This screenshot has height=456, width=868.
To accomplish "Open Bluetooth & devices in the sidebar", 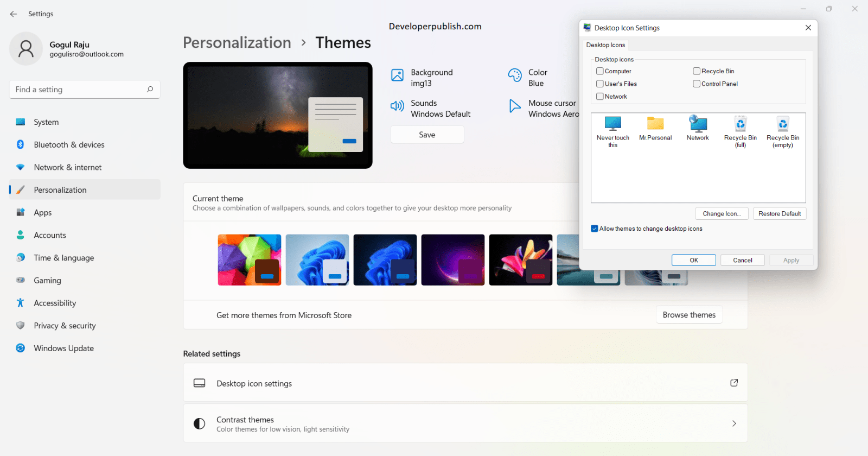I will point(85,145).
